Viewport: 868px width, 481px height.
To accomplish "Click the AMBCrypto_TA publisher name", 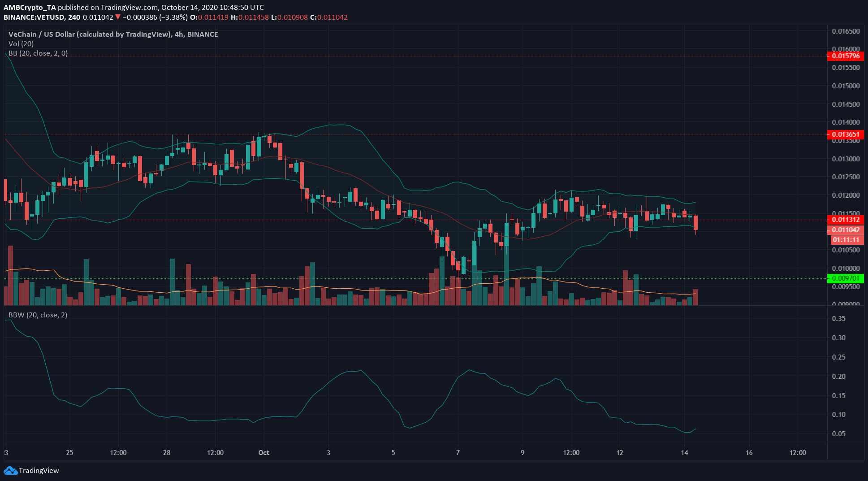I will [30, 7].
